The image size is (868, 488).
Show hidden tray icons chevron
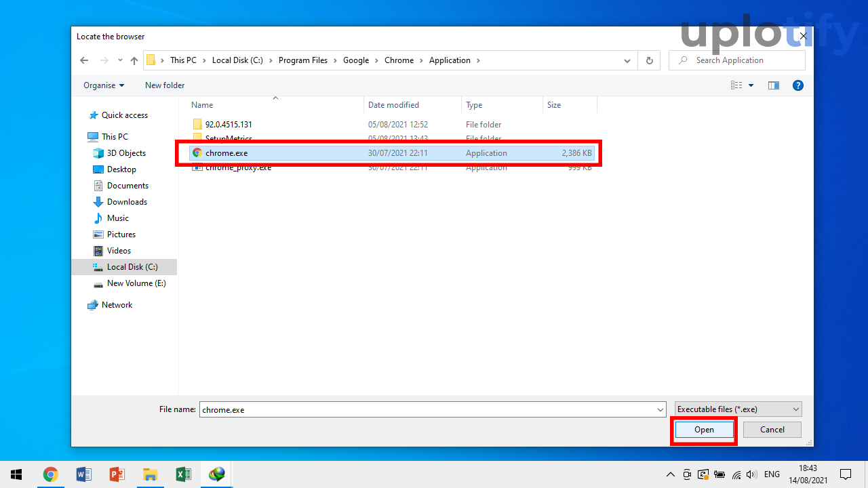[x=671, y=474]
